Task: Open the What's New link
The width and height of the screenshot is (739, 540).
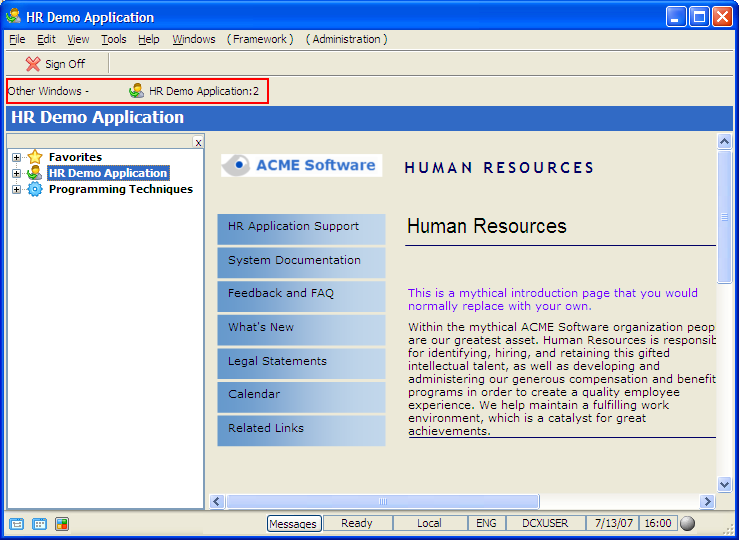Action: 301,330
